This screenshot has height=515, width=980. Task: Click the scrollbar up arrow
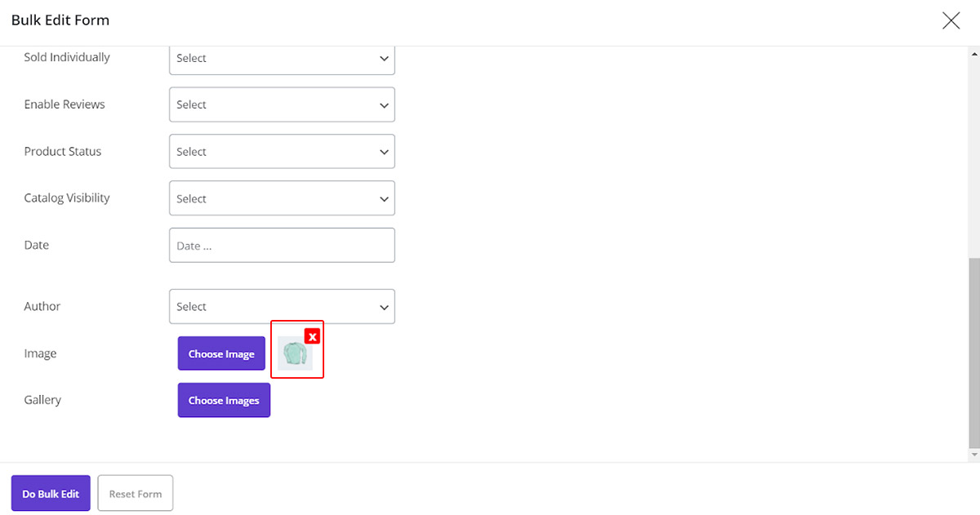(973, 53)
